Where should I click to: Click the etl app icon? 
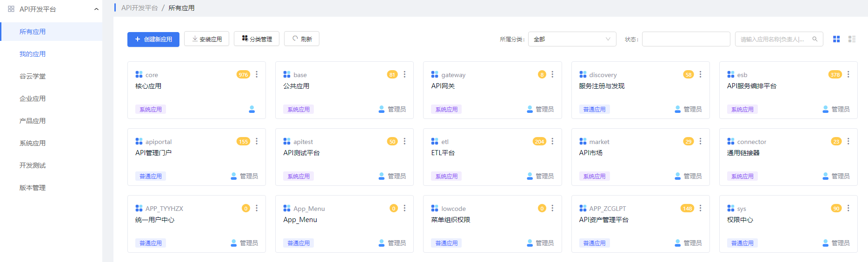(x=435, y=141)
